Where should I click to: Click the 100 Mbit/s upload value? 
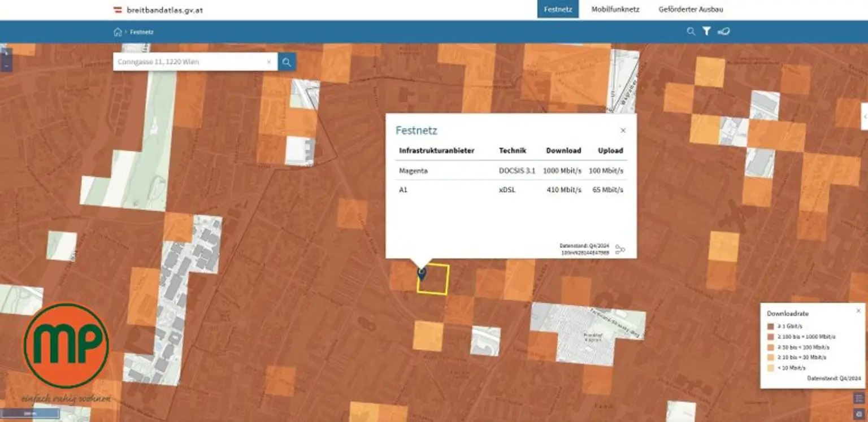[606, 171]
